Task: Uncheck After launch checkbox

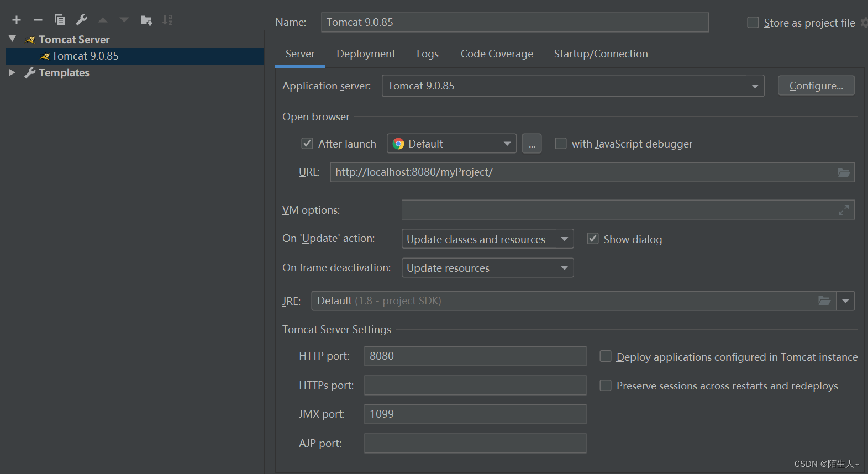Action: [x=307, y=144]
